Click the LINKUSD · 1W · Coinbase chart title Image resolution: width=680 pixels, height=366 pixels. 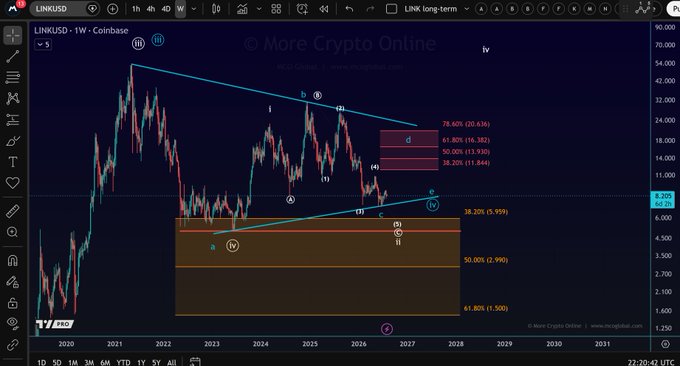[x=81, y=30]
